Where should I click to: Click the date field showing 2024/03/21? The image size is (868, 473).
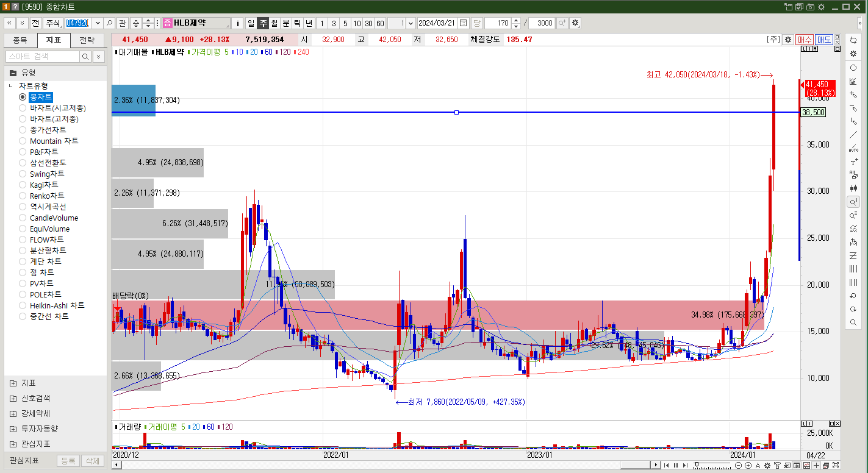point(437,23)
